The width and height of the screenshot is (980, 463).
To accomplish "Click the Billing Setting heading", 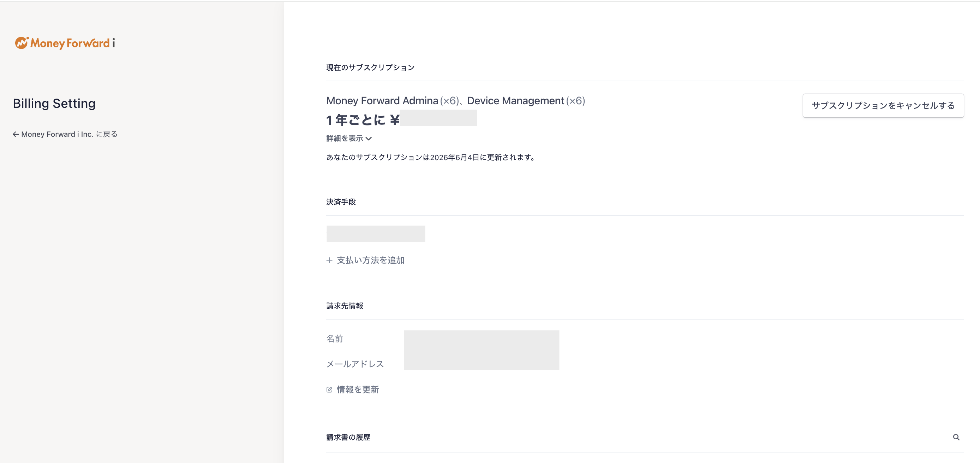I will [54, 104].
